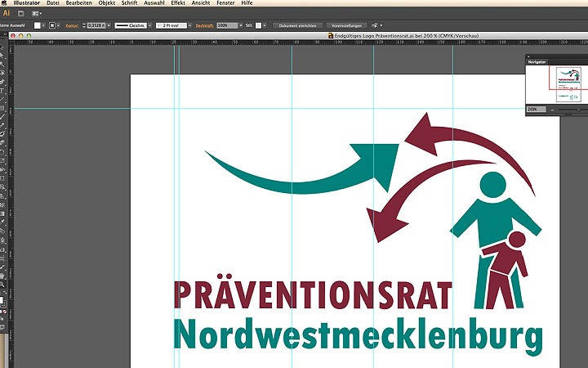Click the Stil graphic style swatch

pyautogui.click(x=258, y=25)
